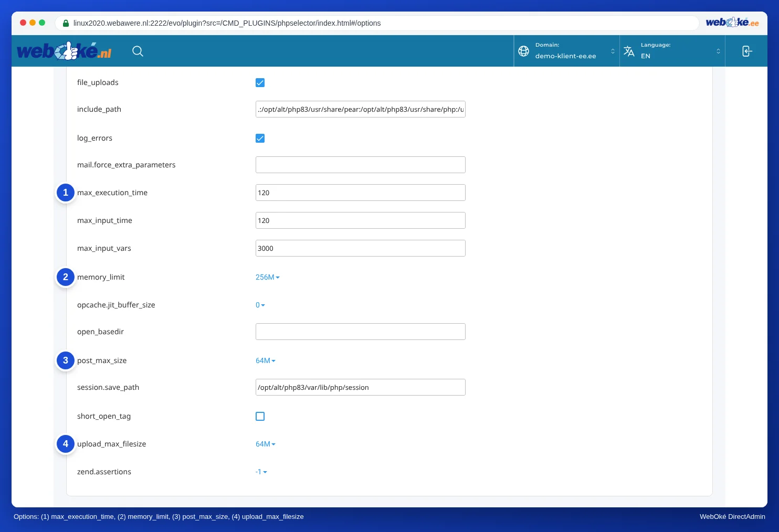Open the upload_max_filesize 64M dropdown
The image size is (779, 532).
click(x=266, y=444)
